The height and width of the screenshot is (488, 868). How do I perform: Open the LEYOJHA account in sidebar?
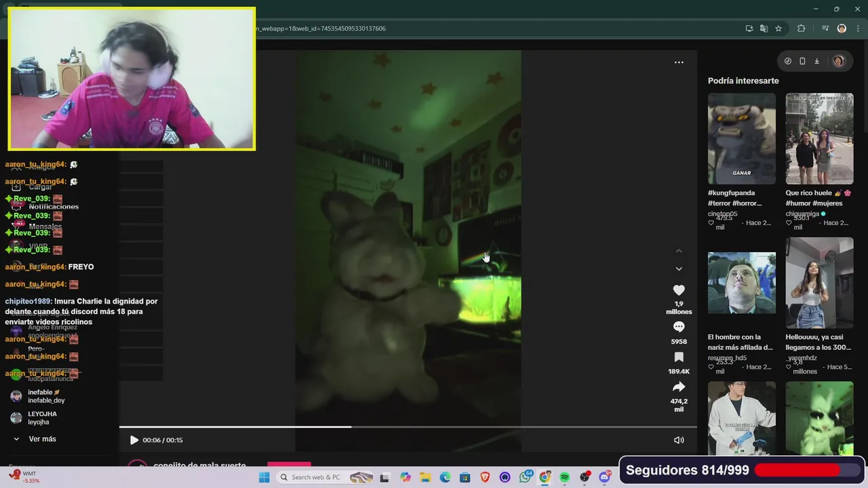click(42, 418)
